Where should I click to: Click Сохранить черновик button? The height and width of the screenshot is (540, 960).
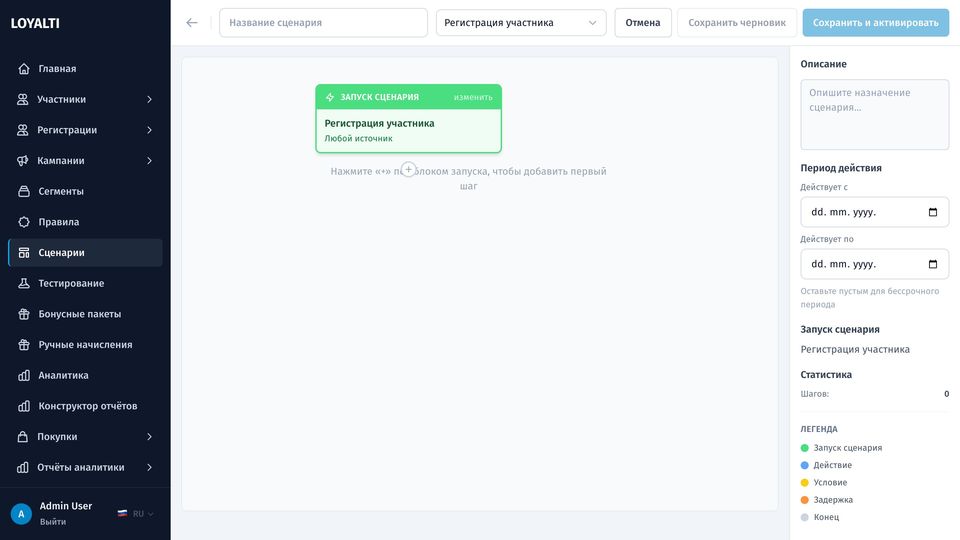pos(737,23)
